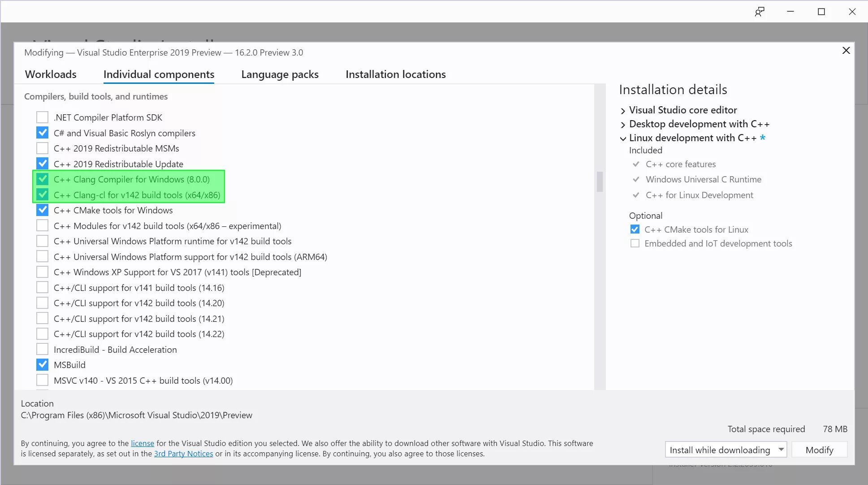
Task: Check C++/CLI support for v141 (14.16)
Action: [x=42, y=287]
